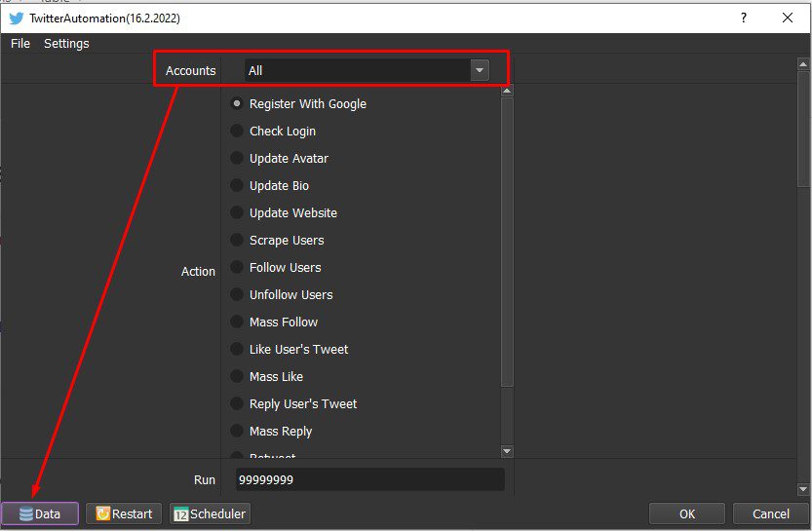Click the Accounts label
Screen dimensions: 812x531
click(191, 70)
